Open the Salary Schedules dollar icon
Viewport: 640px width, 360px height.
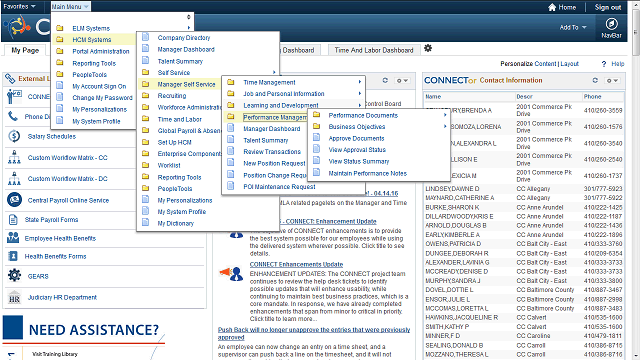click(14, 136)
